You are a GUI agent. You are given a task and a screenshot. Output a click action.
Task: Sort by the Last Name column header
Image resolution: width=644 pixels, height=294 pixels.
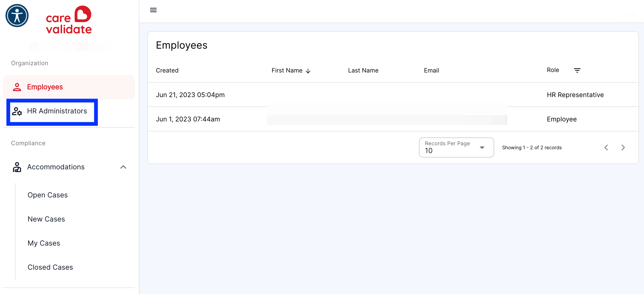tap(363, 70)
